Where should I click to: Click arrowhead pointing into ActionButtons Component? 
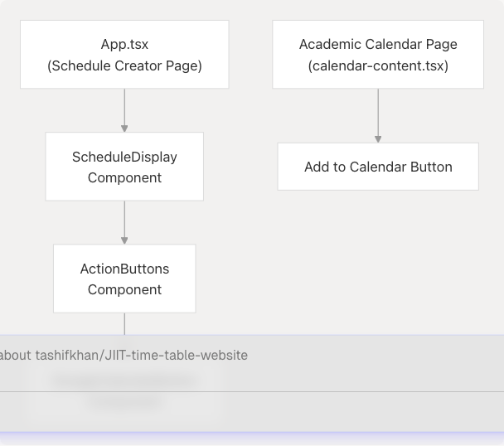coord(124,240)
